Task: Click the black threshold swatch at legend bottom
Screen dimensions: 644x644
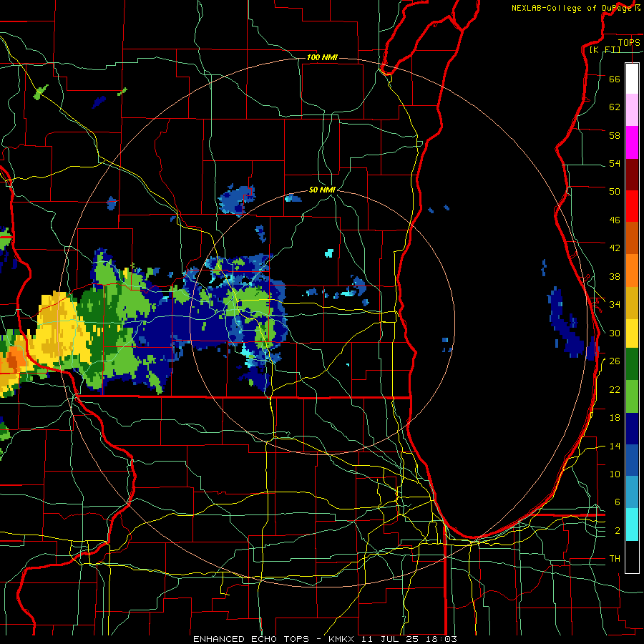Action: click(x=632, y=557)
